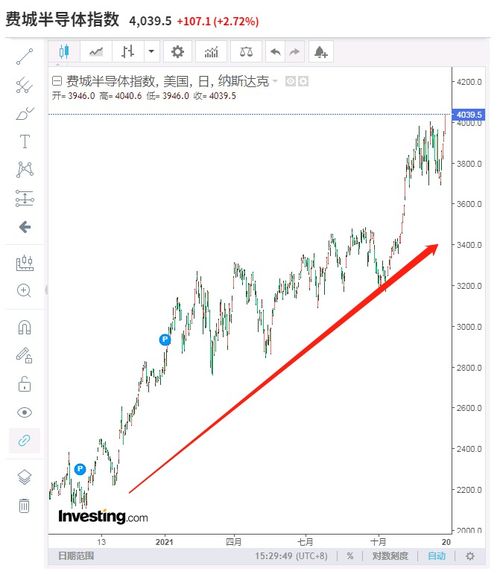Redo the chart action
Image resolution: width=500 pixels, height=574 pixels.
(295, 52)
